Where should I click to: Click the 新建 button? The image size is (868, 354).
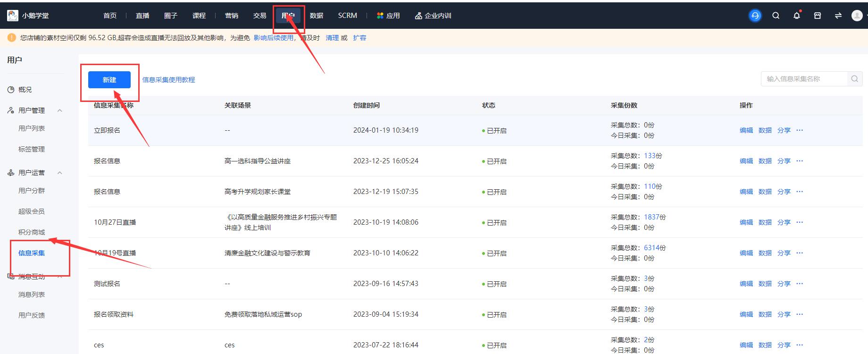click(x=109, y=80)
